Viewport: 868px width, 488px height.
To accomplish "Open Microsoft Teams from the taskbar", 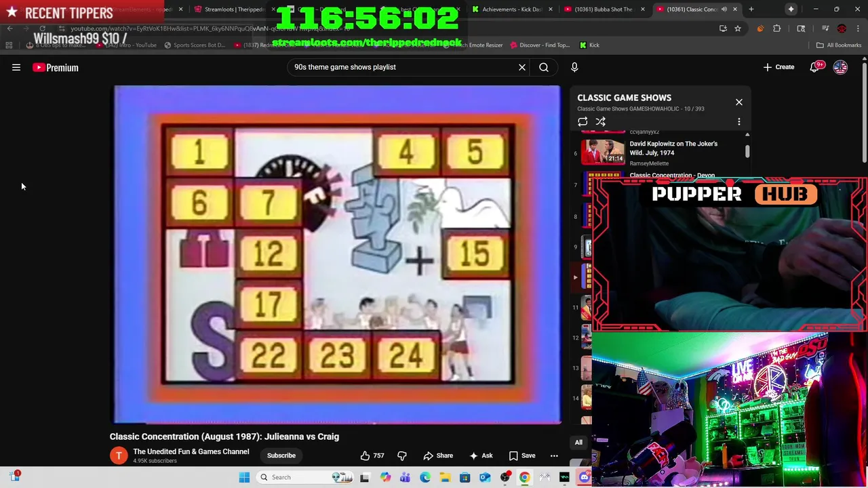I will tap(405, 477).
